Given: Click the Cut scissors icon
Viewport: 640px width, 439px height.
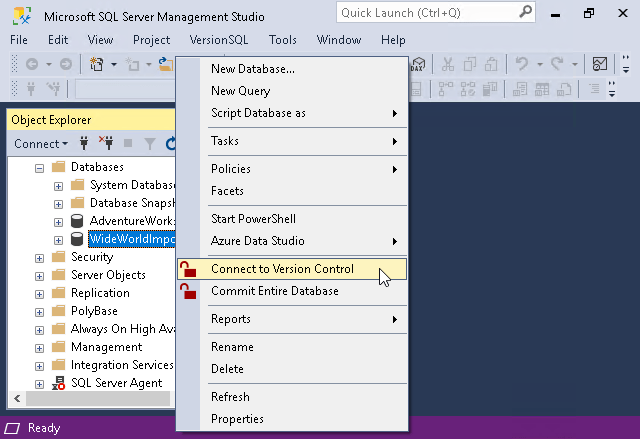Looking at the screenshot, I should pos(448,64).
